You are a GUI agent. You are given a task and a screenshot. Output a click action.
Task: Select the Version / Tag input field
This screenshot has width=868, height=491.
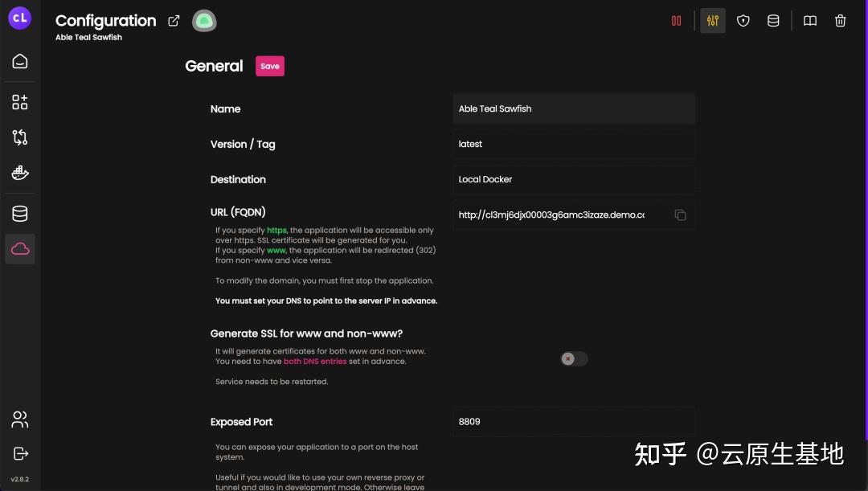573,144
